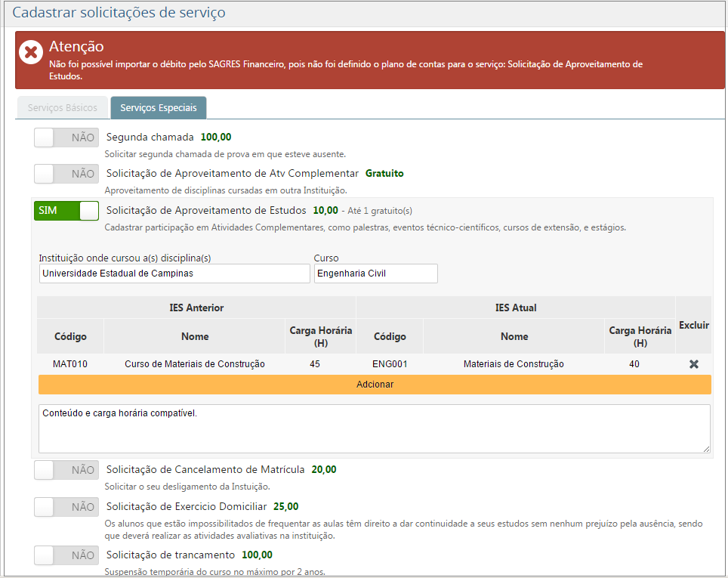
Task: Disable Solicitação de Aproveitamento de Estudos
Action: tap(66, 211)
